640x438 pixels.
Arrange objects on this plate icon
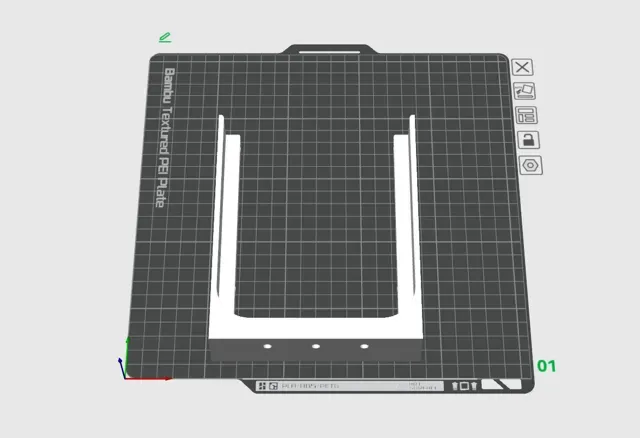(526, 115)
